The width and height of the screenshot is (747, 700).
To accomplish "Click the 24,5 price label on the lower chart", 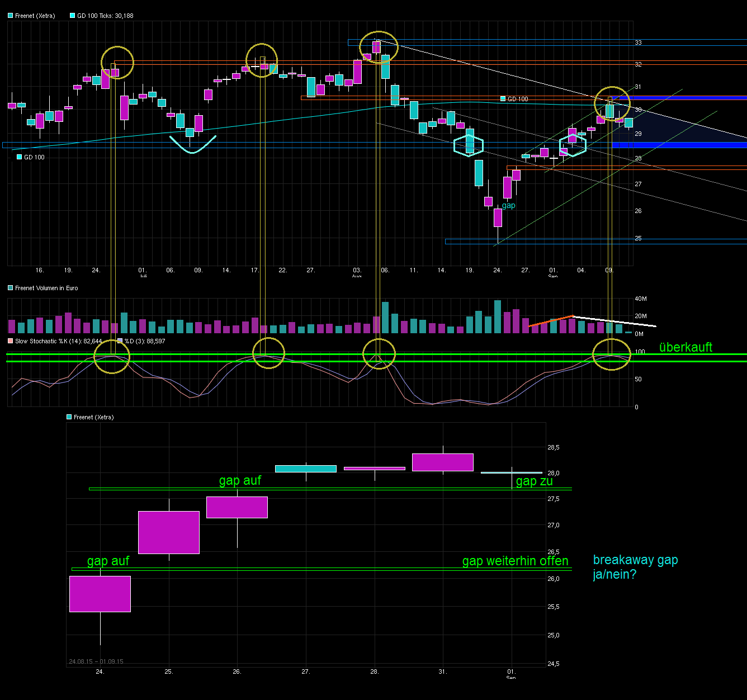I will click(x=554, y=664).
